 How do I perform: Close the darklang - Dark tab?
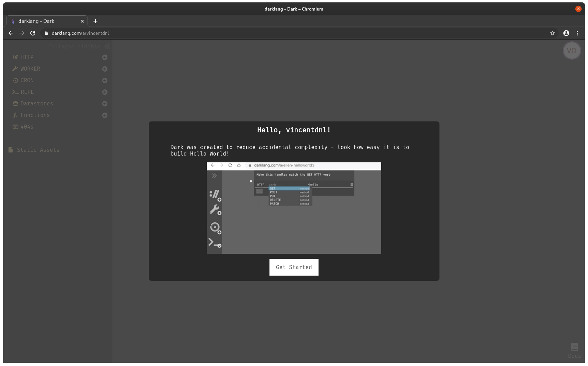[x=82, y=21]
